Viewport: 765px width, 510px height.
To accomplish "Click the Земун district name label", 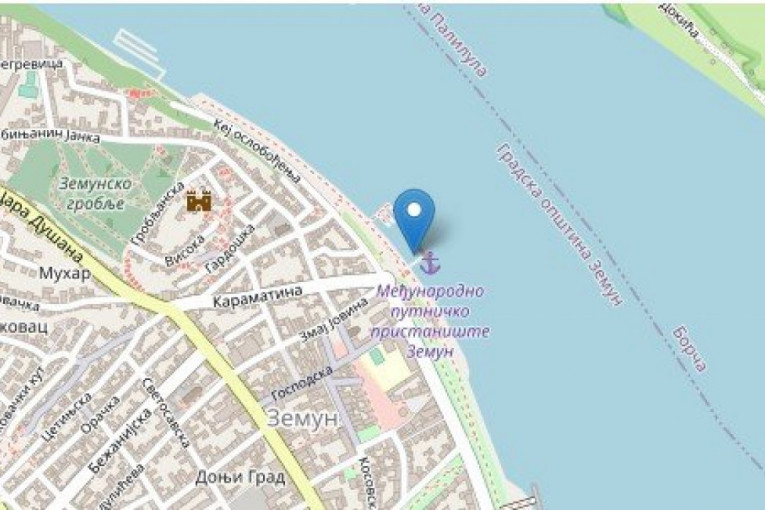I will 302,418.
